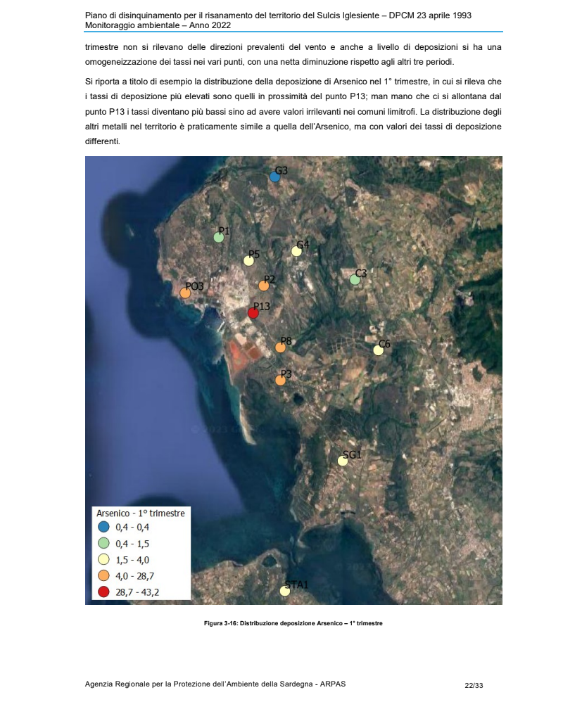The width and height of the screenshot is (563, 728).
Task: Click the "Arsenico - 1° trimestre" legend title
Action: (x=140, y=513)
